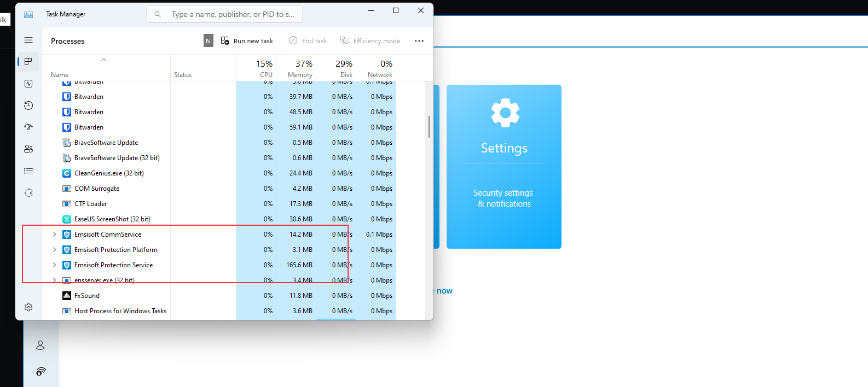Expand the Emsisoft Protection Service group
This screenshot has height=387, width=868.
point(54,265)
